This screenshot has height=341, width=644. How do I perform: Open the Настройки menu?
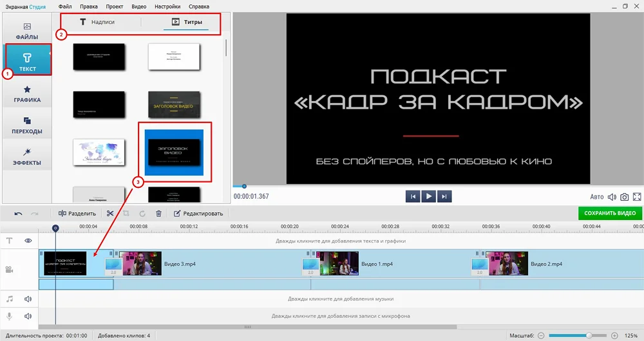click(x=167, y=6)
